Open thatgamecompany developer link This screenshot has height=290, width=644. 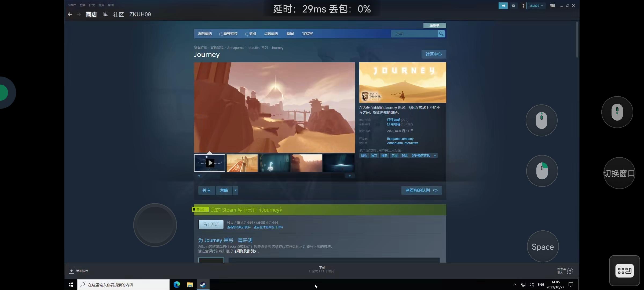(400, 139)
